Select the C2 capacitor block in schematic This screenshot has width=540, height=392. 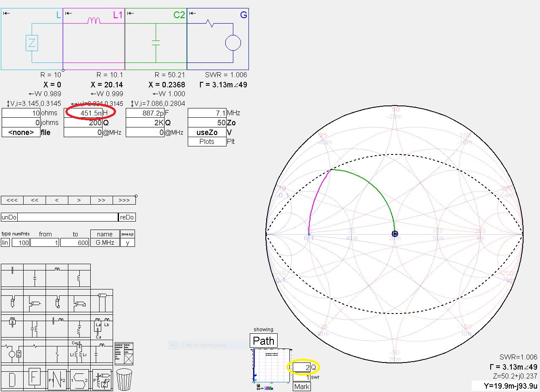(156, 39)
